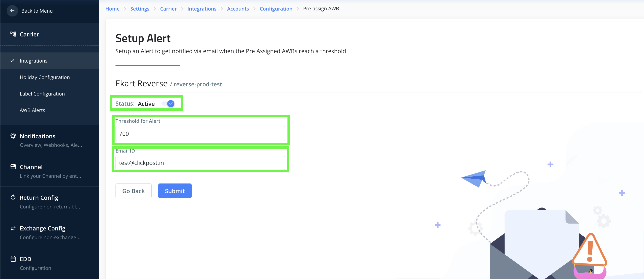Open the Notifications section
This screenshot has width=644, height=279.
(x=49, y=140)
